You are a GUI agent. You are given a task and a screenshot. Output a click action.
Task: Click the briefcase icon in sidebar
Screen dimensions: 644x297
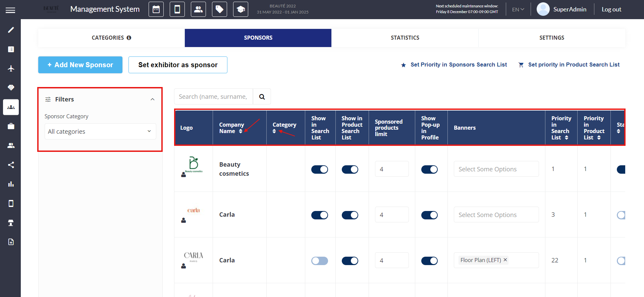(11, 126)
